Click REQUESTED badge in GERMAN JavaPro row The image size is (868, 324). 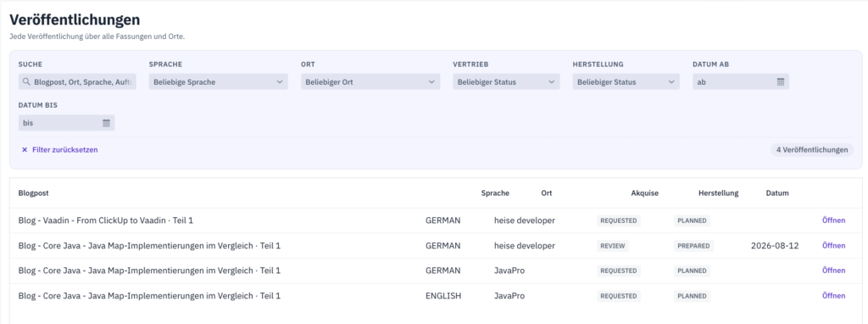coord(618,271)
